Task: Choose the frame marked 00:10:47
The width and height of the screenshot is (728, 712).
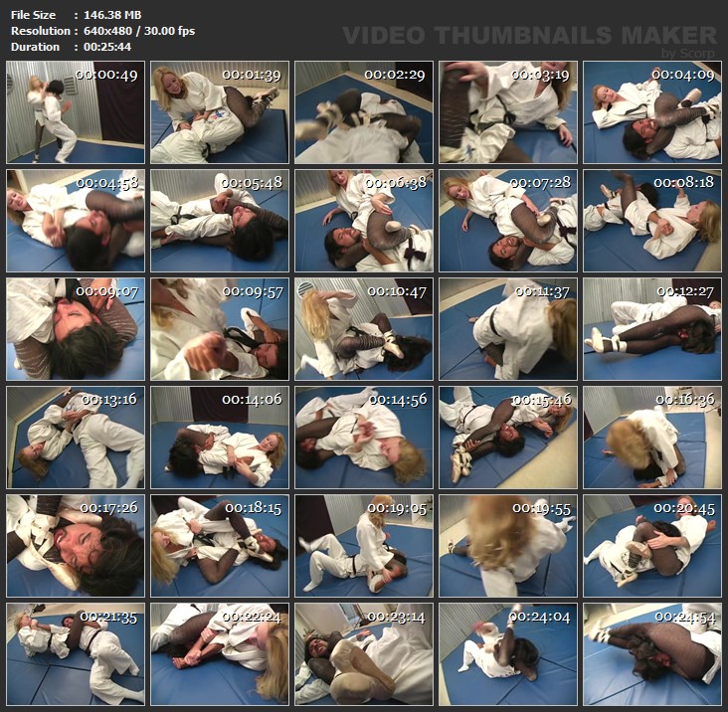Action: pos(364,329)
